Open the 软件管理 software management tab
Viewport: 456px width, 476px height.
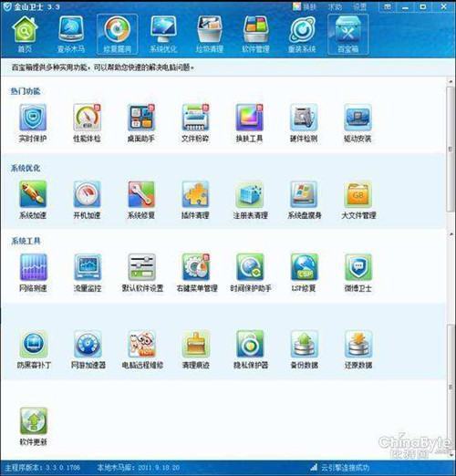(x=255, y=34)
